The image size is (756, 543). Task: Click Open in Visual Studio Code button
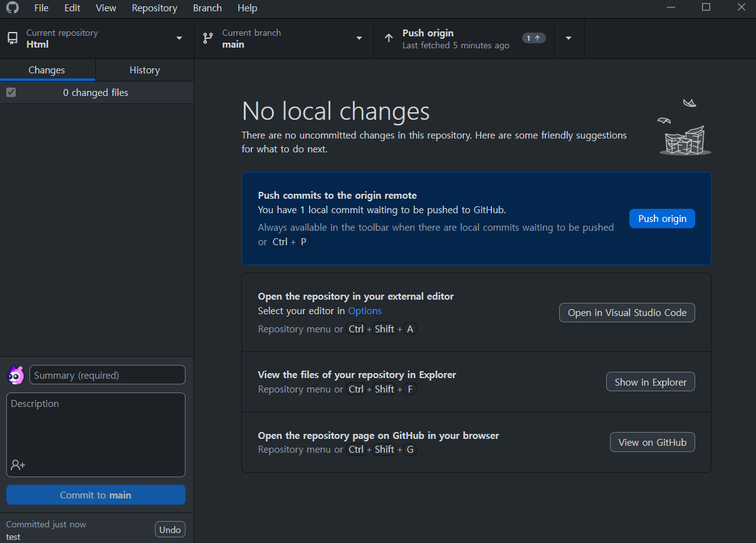[627, 312]
